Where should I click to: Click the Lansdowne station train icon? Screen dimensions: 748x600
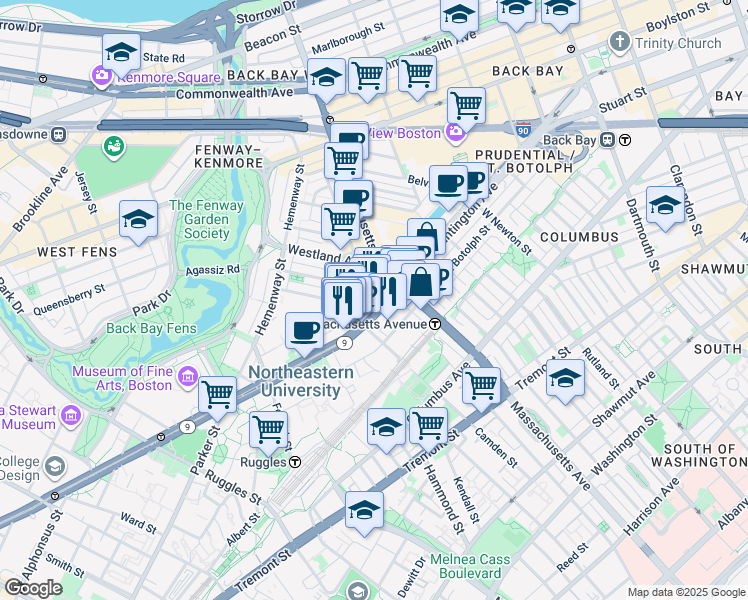point(59,134)
